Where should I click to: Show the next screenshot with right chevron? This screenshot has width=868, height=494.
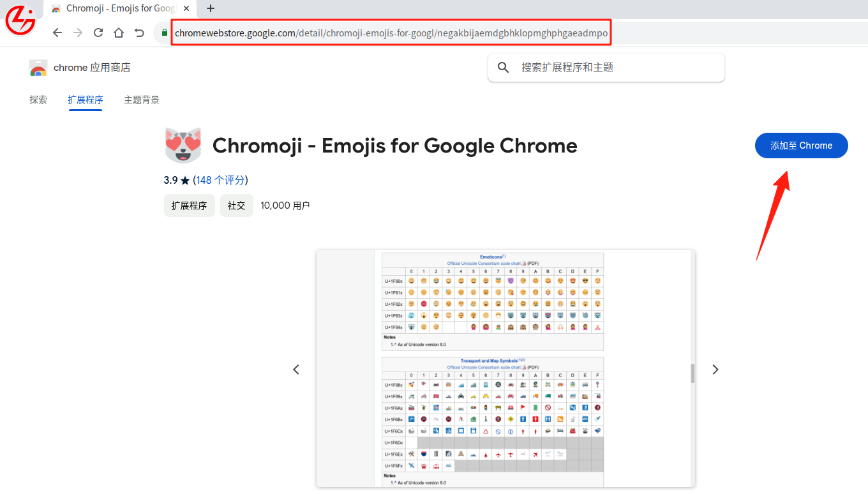[715, 370]
